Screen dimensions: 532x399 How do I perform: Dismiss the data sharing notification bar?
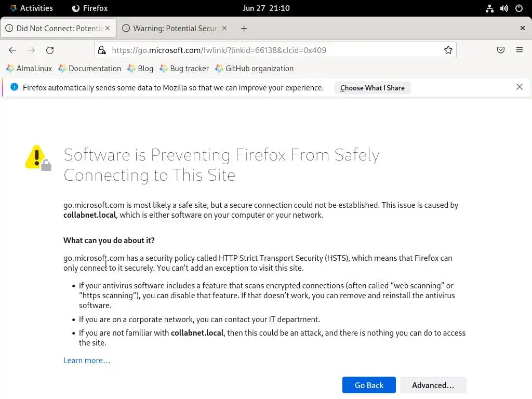click(x=520, y=87)
